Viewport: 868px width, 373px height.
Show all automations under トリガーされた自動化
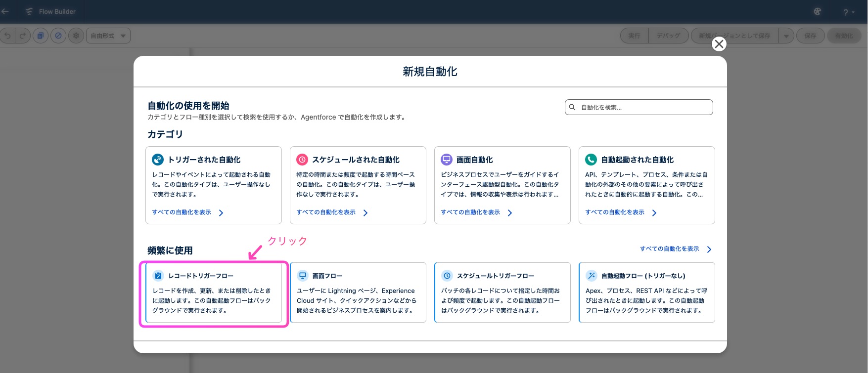point(182,212)
